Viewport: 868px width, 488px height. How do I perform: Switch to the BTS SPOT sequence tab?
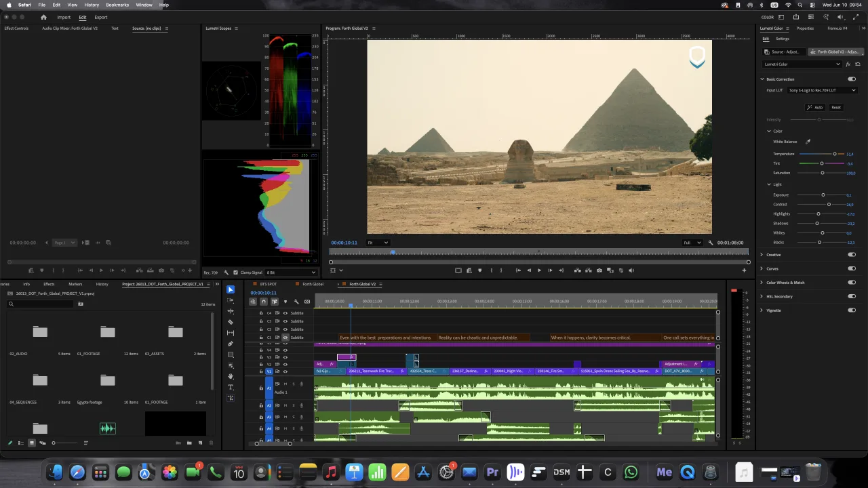[x=269, y=284]
